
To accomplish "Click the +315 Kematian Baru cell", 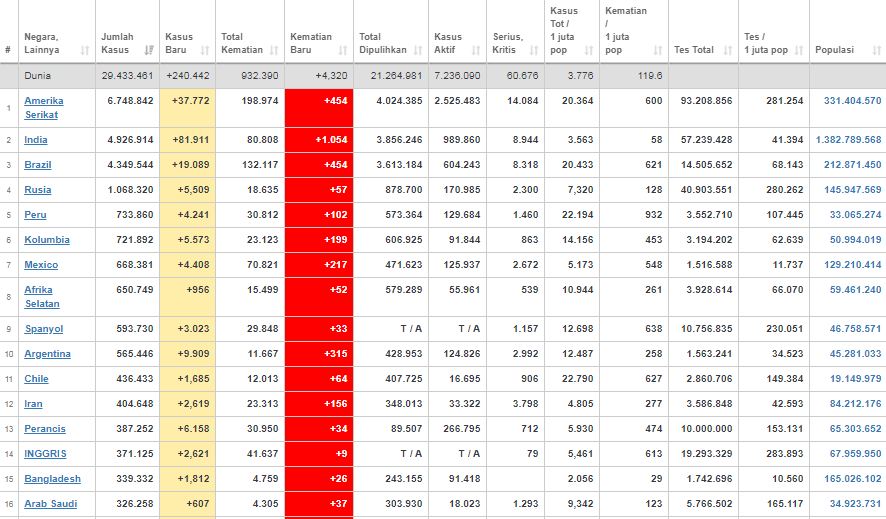I will (x=319, y=354).
